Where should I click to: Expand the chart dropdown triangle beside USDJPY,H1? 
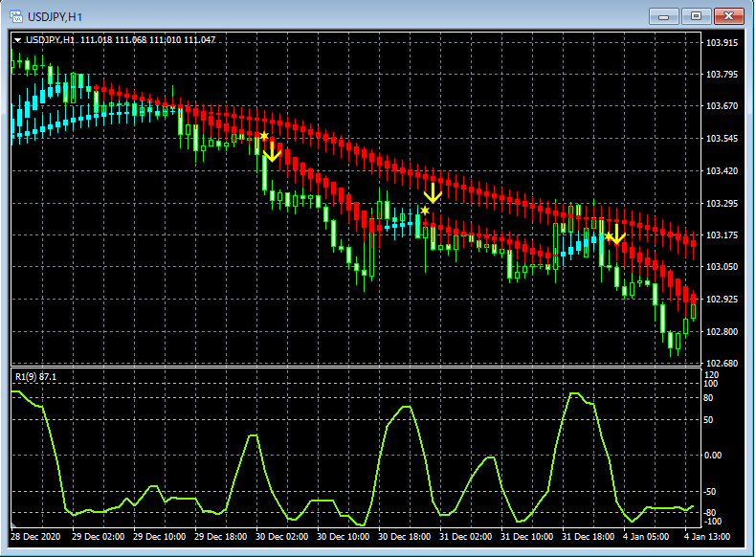coord(18,40)
